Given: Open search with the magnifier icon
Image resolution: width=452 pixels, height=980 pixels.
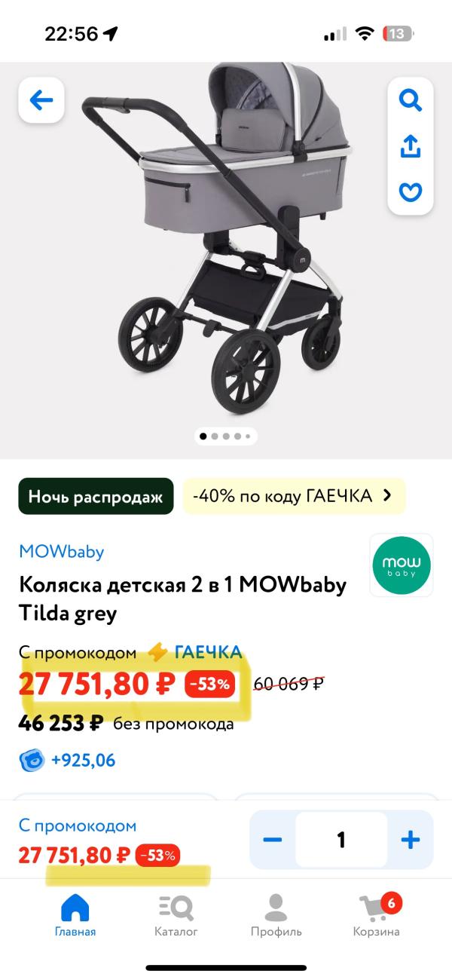Looking at the screenshot, I should coord(410,100).
